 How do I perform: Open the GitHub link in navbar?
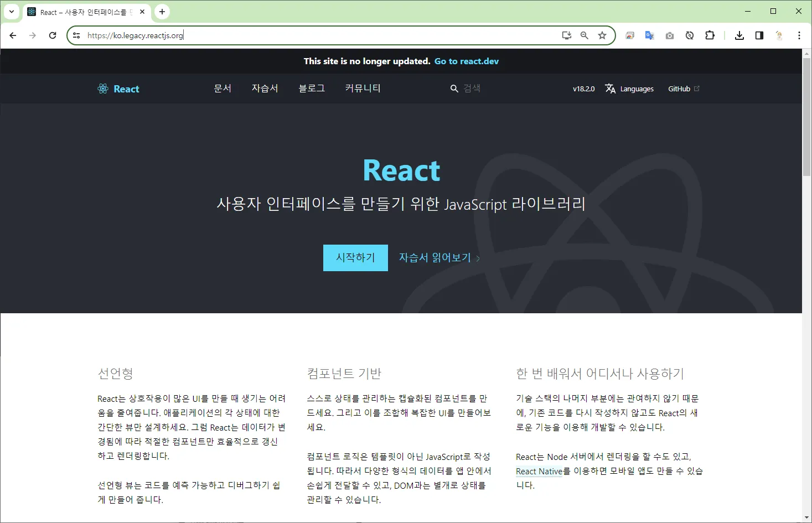[x=679, y=89]
